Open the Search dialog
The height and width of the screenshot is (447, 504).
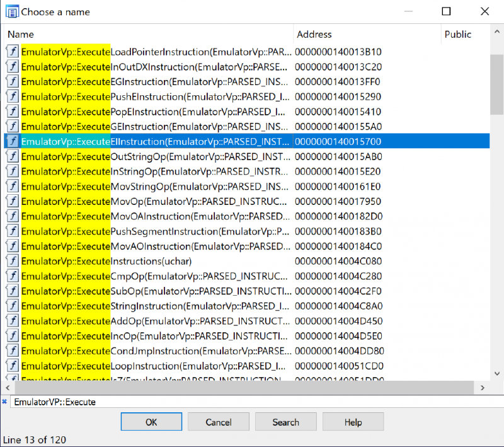coord(285,422)
